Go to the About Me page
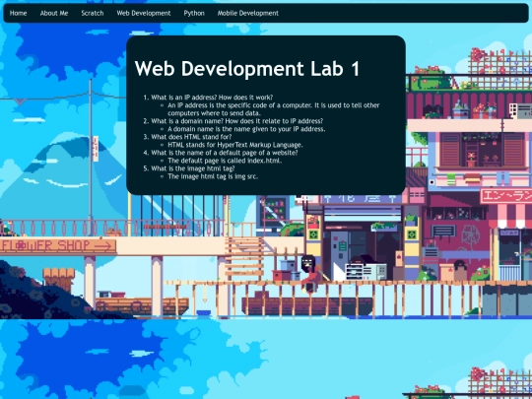The image size is (532, 399). click(x=54, y=13)
